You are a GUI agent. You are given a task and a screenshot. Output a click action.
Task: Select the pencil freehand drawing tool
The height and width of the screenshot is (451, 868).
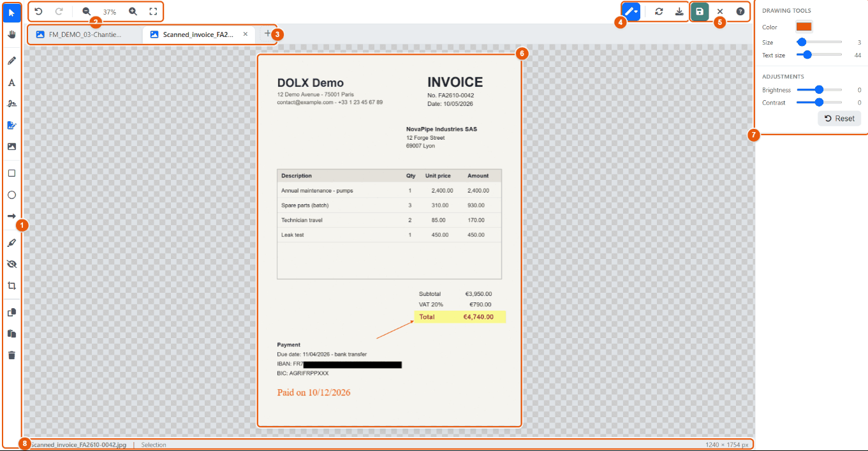[11, 61]
